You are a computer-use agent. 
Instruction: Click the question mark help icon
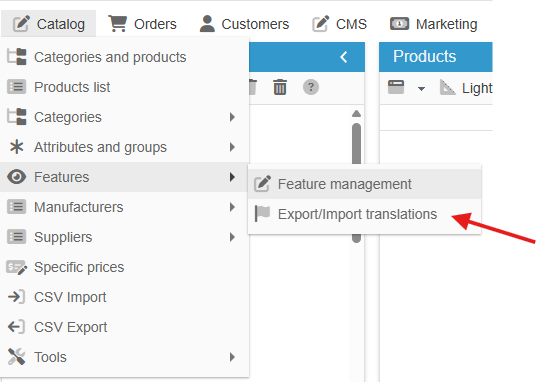point(311,87)
